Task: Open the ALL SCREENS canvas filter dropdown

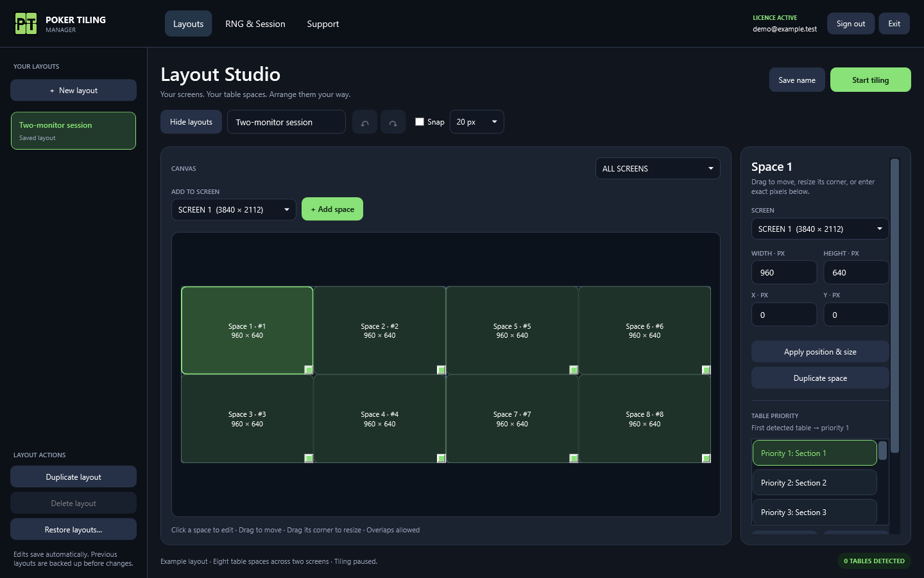Action: pyautogui.click(x=658, y=168)
